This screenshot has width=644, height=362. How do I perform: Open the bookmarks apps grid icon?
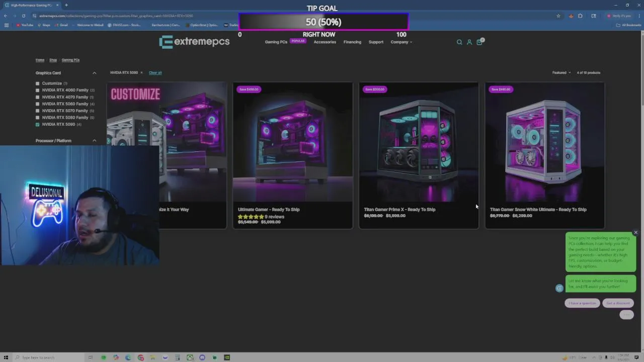(x=6, y=25)
